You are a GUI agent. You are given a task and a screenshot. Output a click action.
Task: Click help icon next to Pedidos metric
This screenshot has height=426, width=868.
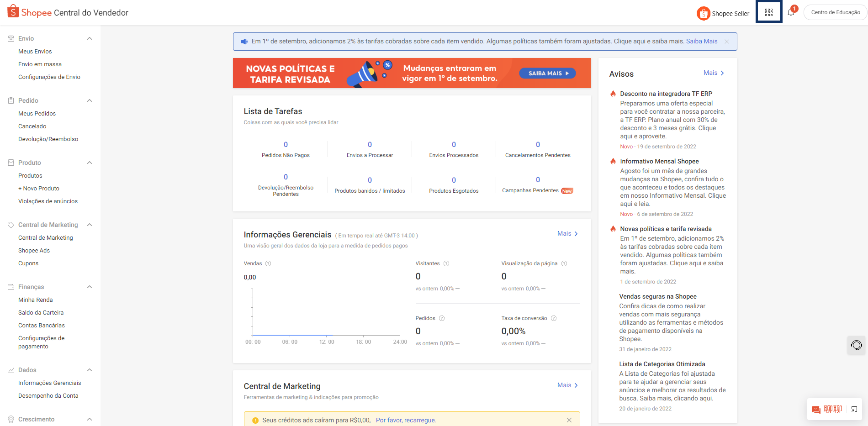click(x=442, y=318)
